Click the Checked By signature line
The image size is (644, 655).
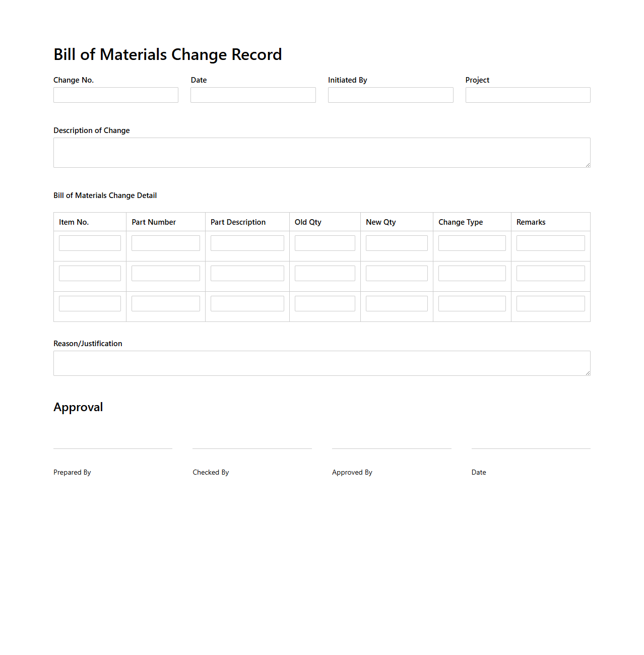[252, 449]
